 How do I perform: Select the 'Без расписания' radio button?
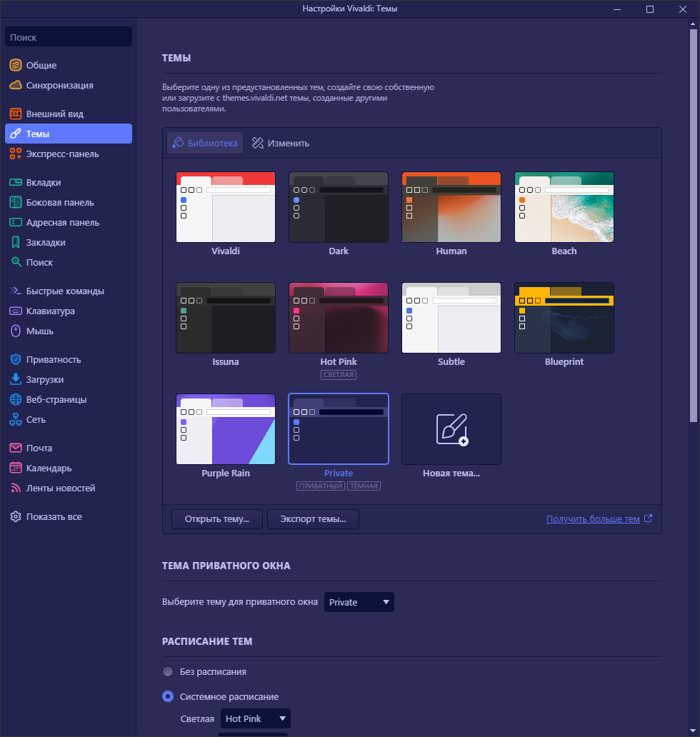[168, 672]
